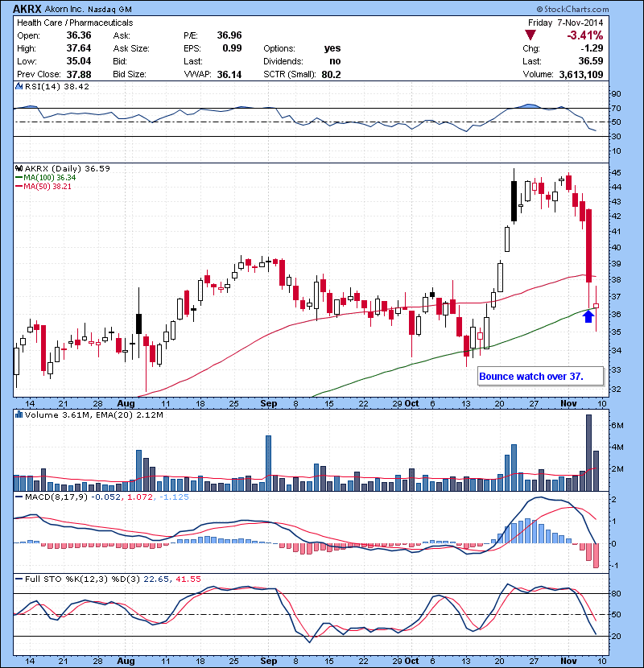644x668 pixels.
Task: Select the MACD signal value 1.072
Action: (139, 497)
